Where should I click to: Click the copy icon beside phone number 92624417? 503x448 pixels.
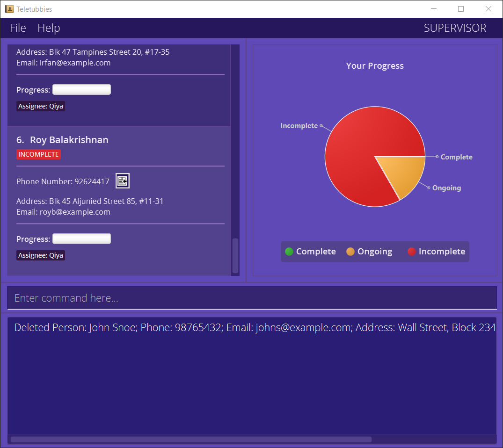123,181
